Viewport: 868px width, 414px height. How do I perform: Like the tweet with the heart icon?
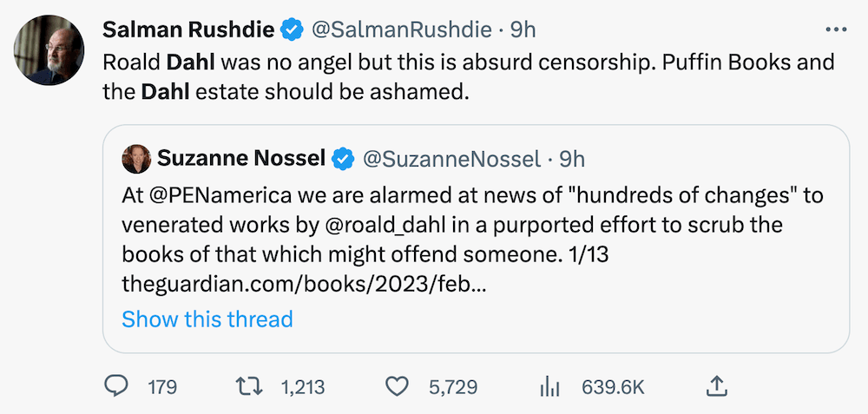point(397,386)
